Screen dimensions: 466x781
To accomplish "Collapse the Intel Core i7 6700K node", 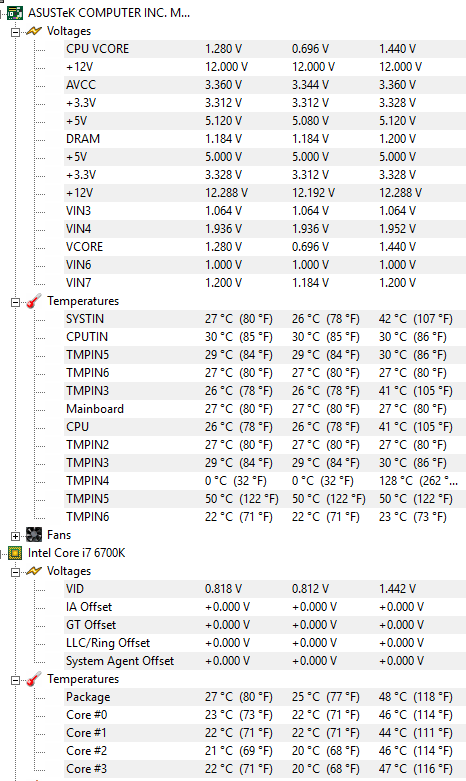I will point(1,554).
